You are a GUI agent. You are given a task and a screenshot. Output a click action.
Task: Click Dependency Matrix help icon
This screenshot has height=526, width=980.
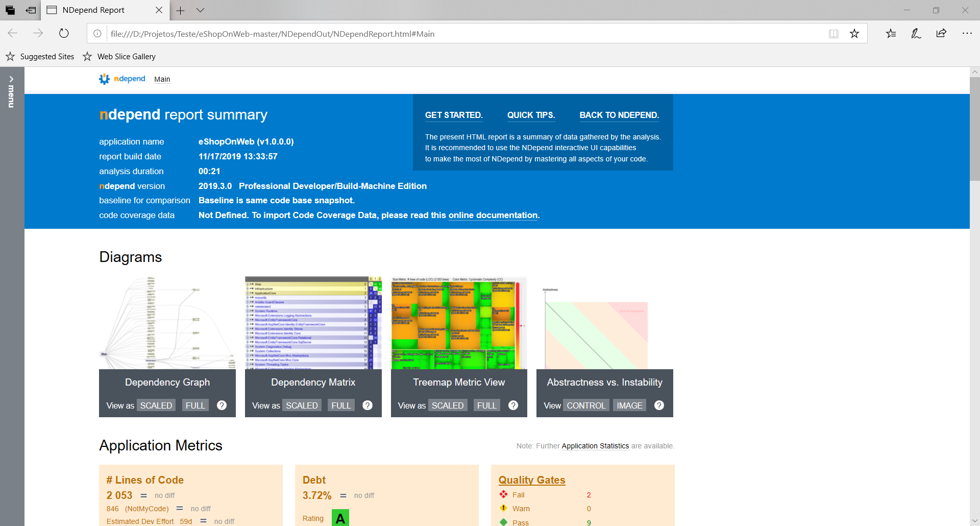pos(367,405)
